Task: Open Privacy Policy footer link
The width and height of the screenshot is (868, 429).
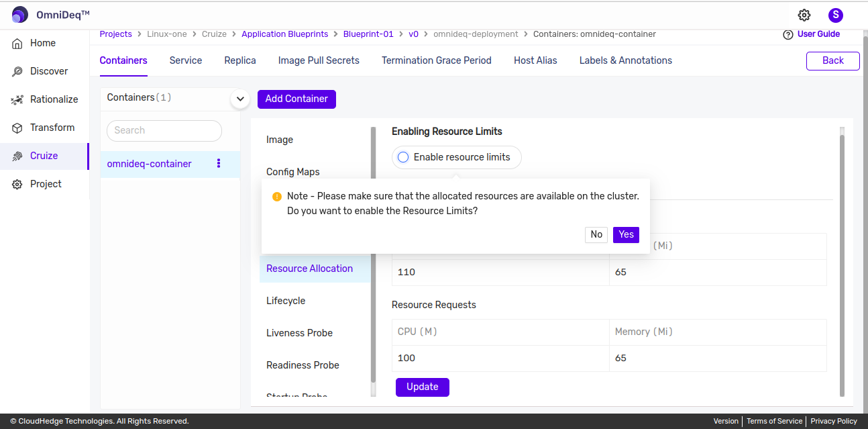Action: click(834, 421)
